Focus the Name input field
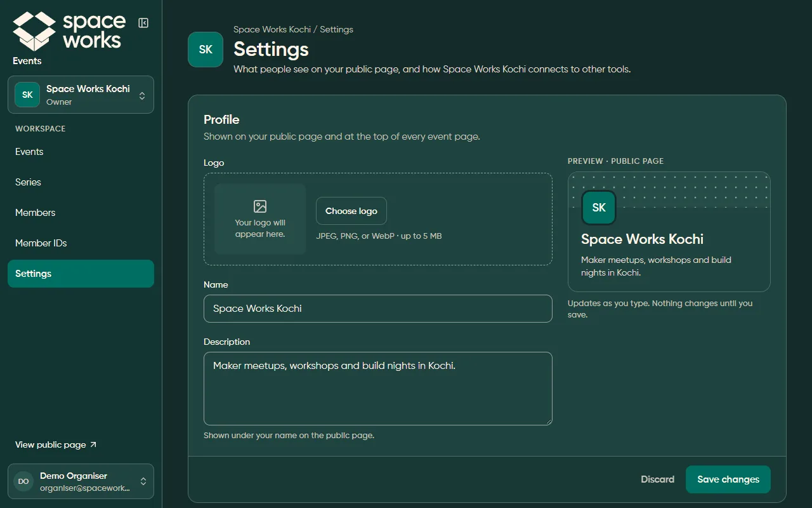Viewport: 812px width, 508px height. pyautogui.click(x=378, y=309)
